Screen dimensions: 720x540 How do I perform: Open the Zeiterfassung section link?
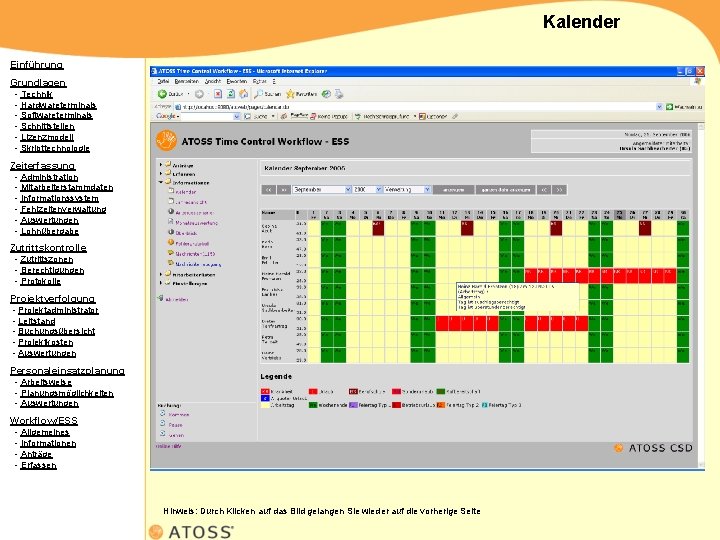[x=43, y=166]
